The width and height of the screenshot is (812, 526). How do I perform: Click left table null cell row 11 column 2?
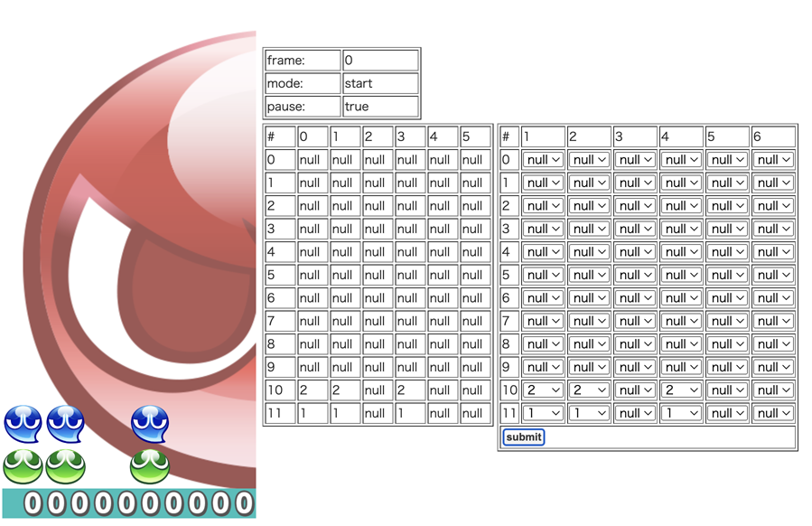378,413
